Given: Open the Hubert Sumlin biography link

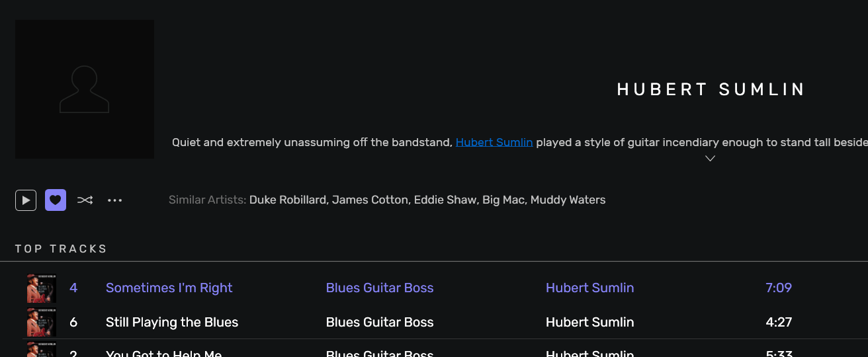Looking at the screenshot, I should click(x=494, y=142).
